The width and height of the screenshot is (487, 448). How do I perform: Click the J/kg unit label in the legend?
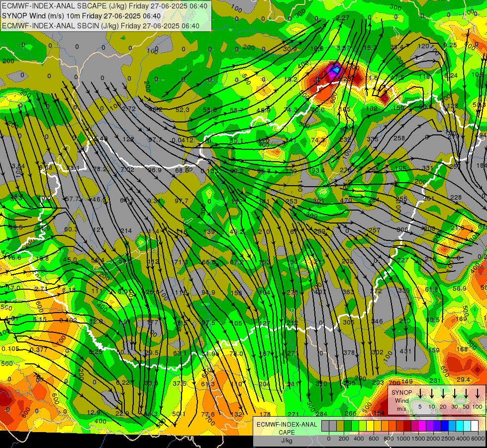coord(287,441)
